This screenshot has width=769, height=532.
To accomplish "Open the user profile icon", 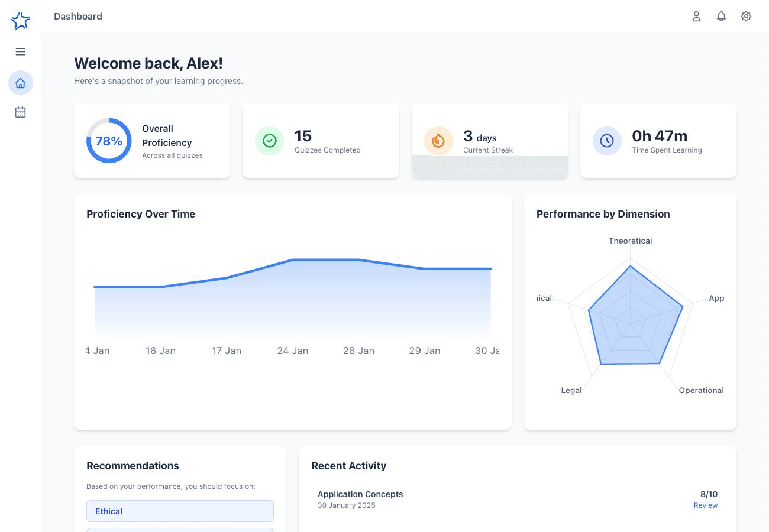I will coord(696,17).
